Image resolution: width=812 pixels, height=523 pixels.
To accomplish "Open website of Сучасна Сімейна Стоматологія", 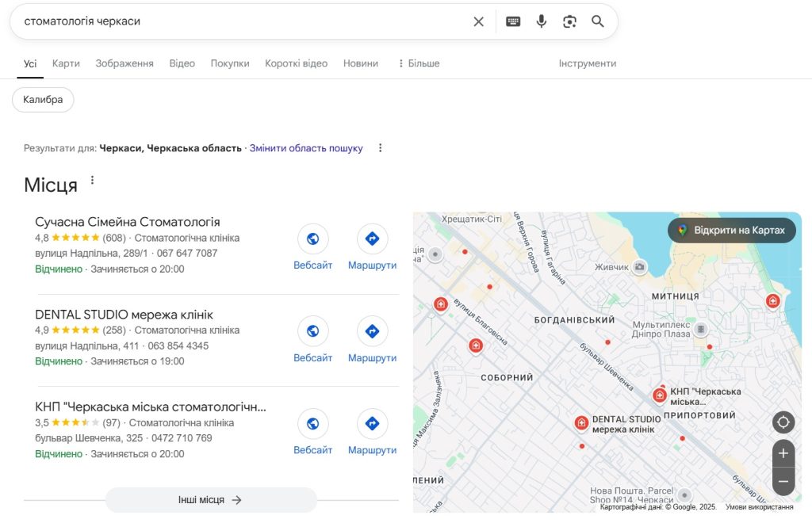I will (x=312, y=247).
